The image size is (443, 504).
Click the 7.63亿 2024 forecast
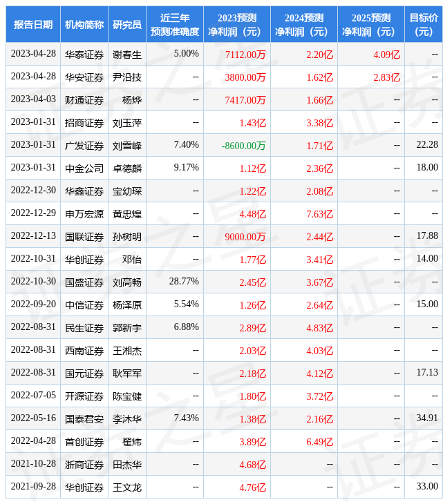(320, 214)
